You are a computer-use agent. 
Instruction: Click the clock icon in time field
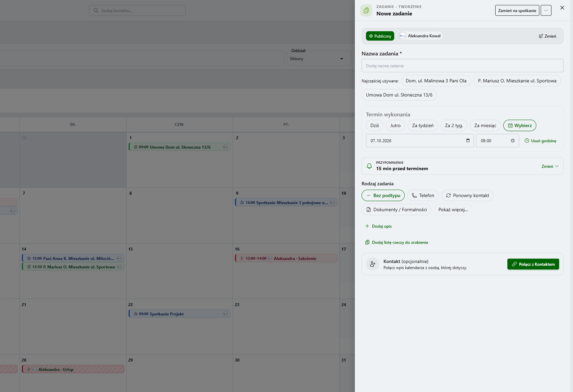[x=513, y=141]
